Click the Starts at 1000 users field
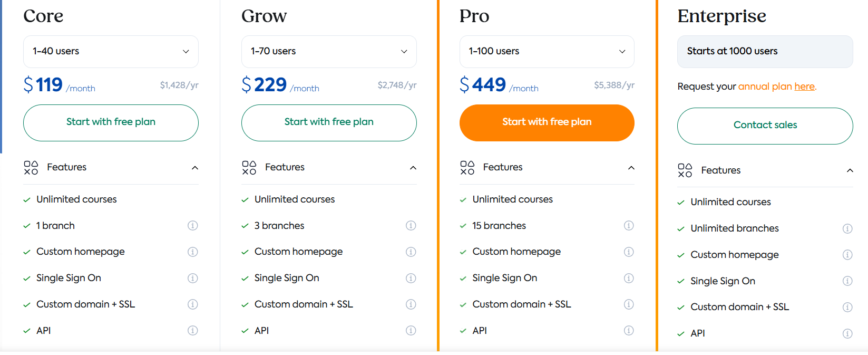The width and height of the screenshot is (868, 355). [765, 52]
